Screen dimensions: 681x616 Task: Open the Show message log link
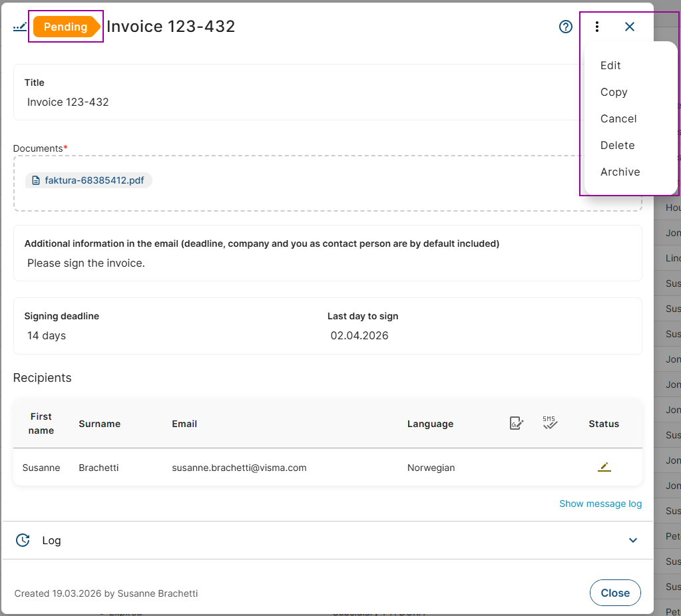[x=600, y=504]
